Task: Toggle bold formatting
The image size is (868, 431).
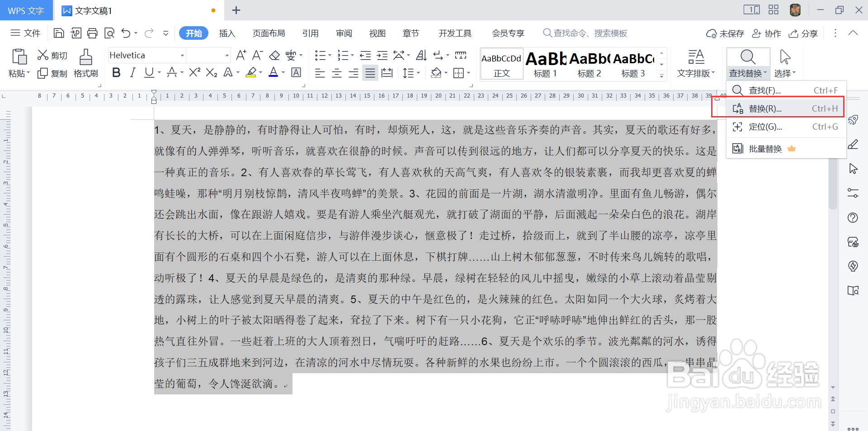Action: click(116, 72)
